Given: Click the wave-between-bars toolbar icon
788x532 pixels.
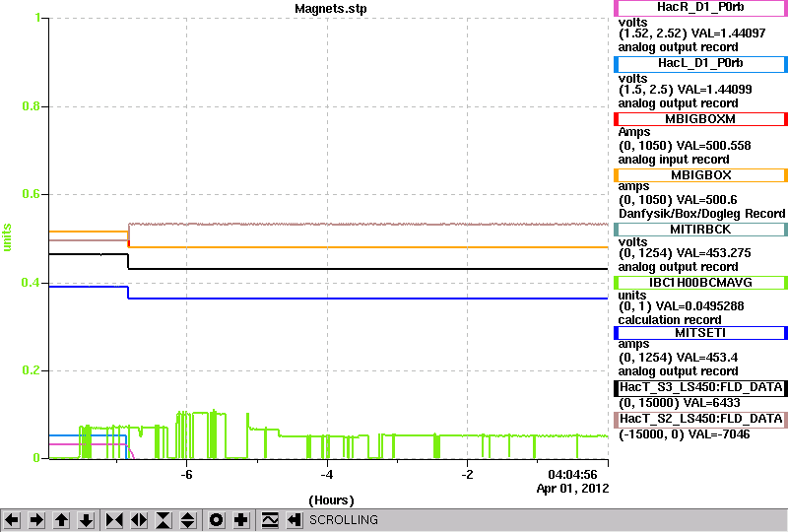Looking at the screenshot, I should click(x=270, y=520).
